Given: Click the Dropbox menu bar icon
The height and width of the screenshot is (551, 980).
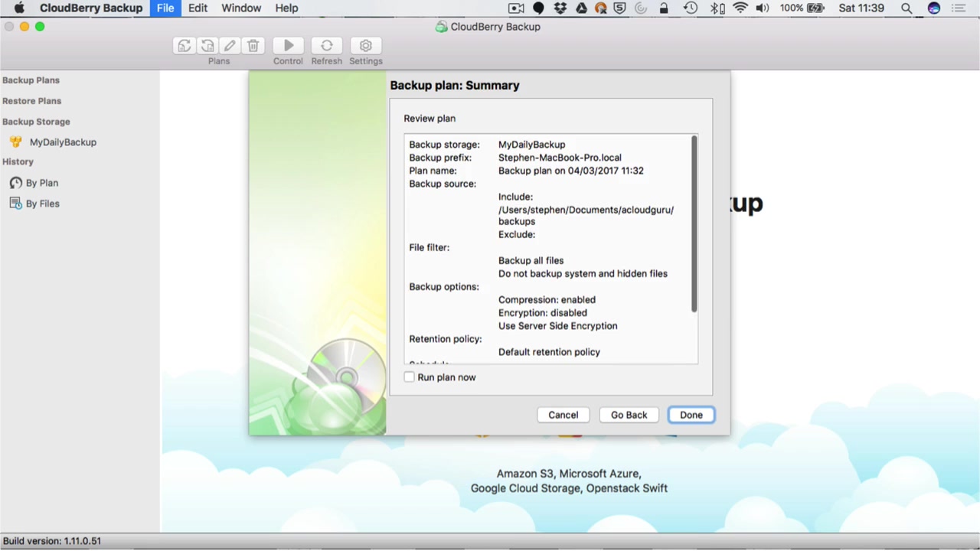Looking at the screenshot, I should coord(560,8).
